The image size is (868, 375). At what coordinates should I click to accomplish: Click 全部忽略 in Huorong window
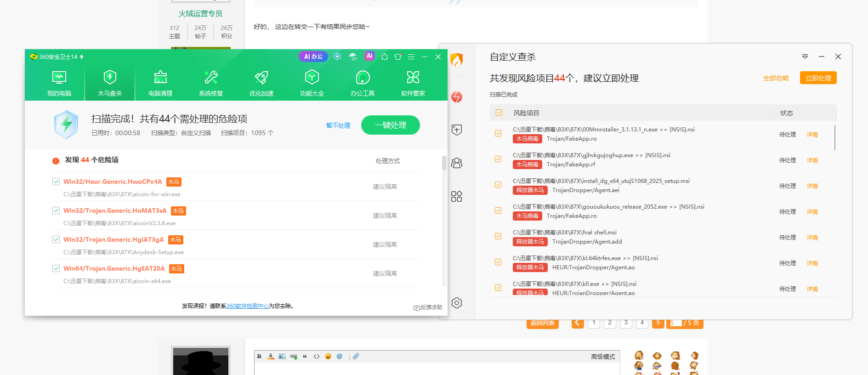[x=776, y=78]
